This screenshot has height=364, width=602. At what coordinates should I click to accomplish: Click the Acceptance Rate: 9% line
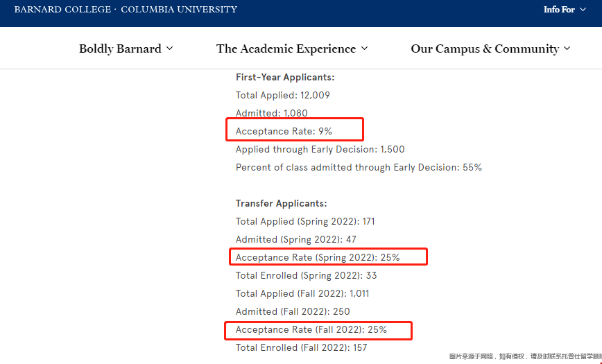284,131
